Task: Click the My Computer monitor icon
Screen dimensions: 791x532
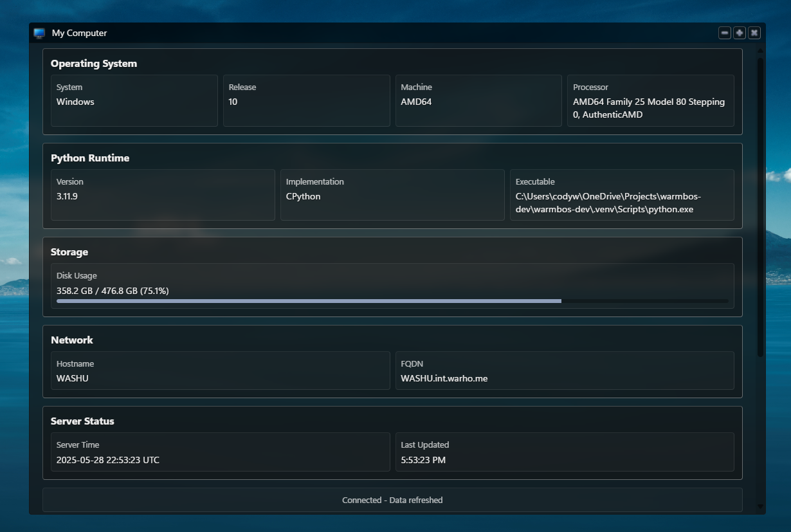Action: coord(39,32)
